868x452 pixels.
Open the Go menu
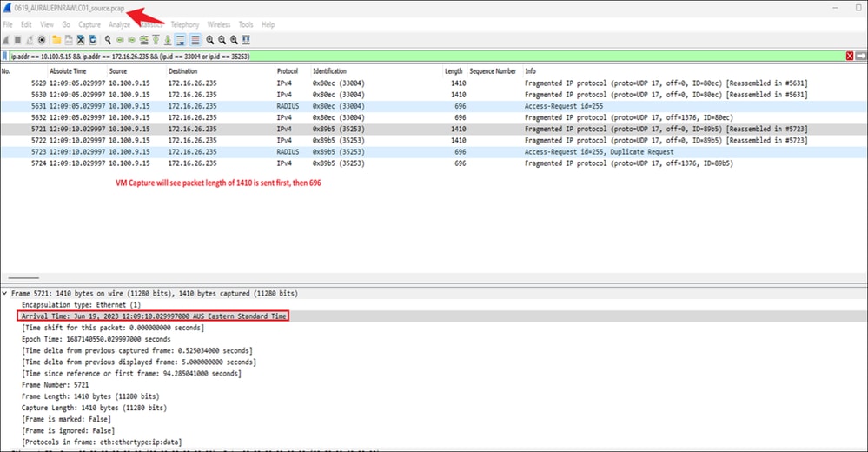66,24
